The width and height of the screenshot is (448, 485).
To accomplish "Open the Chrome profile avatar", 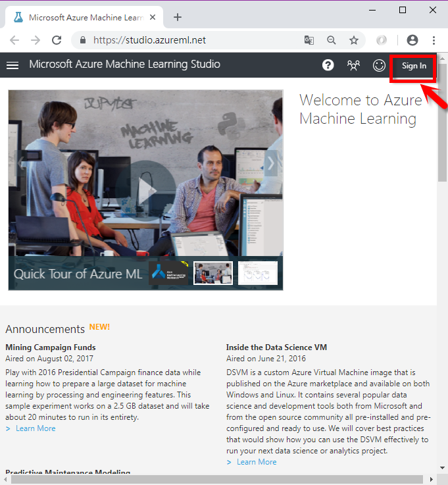I will click(x=412, y=40).
